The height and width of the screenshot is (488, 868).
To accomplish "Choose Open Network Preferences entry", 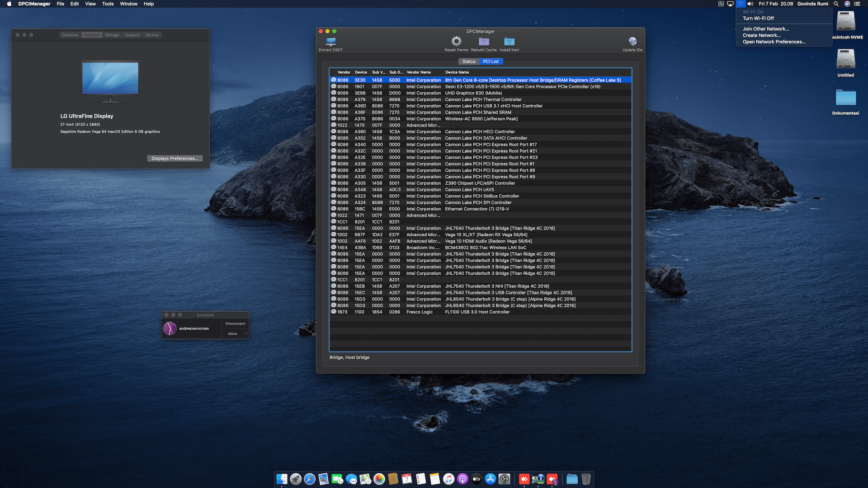I will coord(774,42).
